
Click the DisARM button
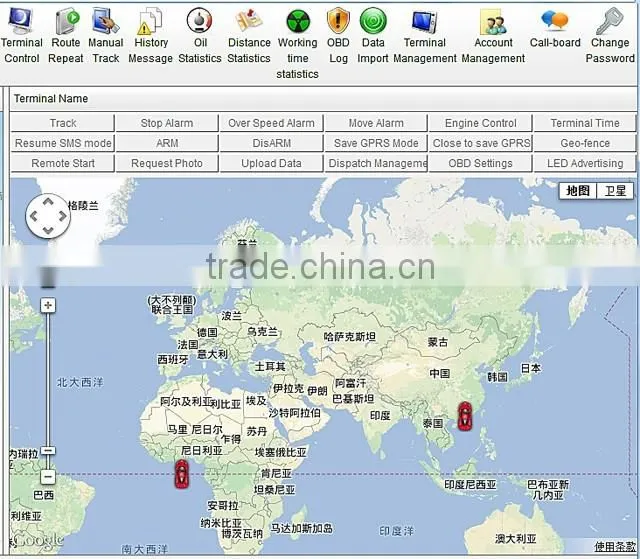(271, 143)
